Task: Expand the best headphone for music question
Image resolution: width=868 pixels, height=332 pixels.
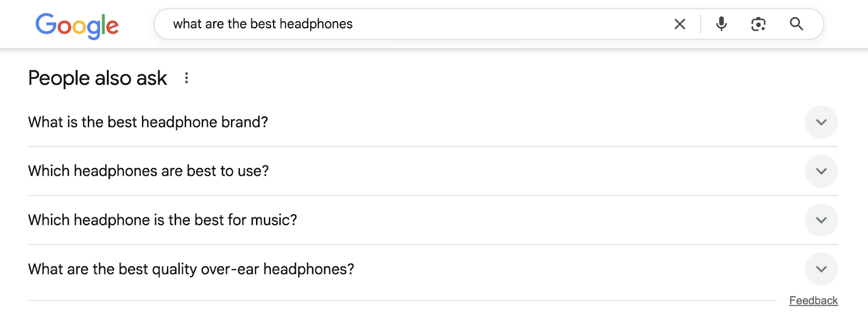Action: (x=821, y=220)
